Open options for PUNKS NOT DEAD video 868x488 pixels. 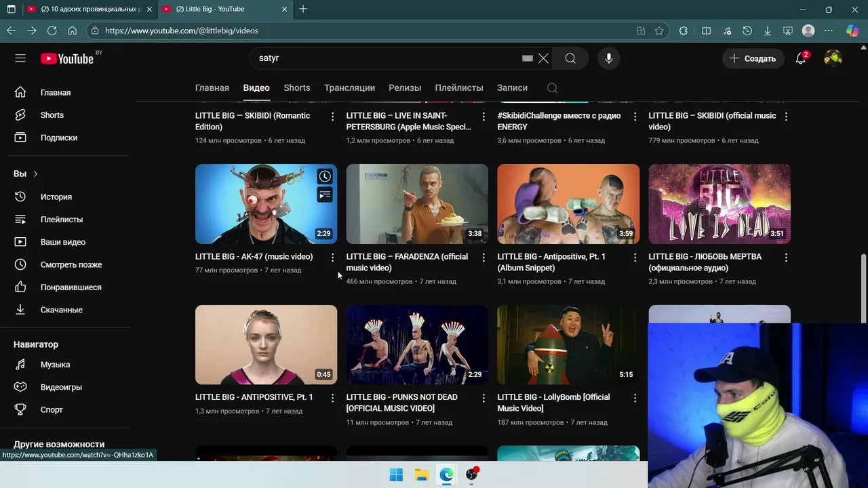[x=484, y=398]
